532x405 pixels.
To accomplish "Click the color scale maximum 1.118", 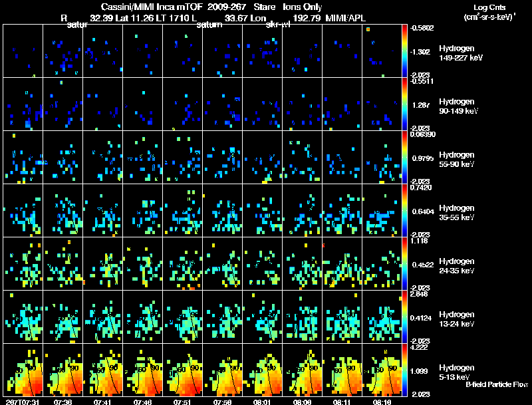I will click(x=419, y=241).
